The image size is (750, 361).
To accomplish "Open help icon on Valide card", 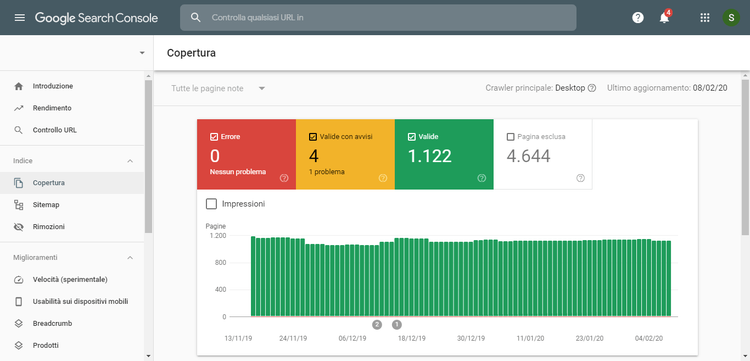I will pos(482,178).
